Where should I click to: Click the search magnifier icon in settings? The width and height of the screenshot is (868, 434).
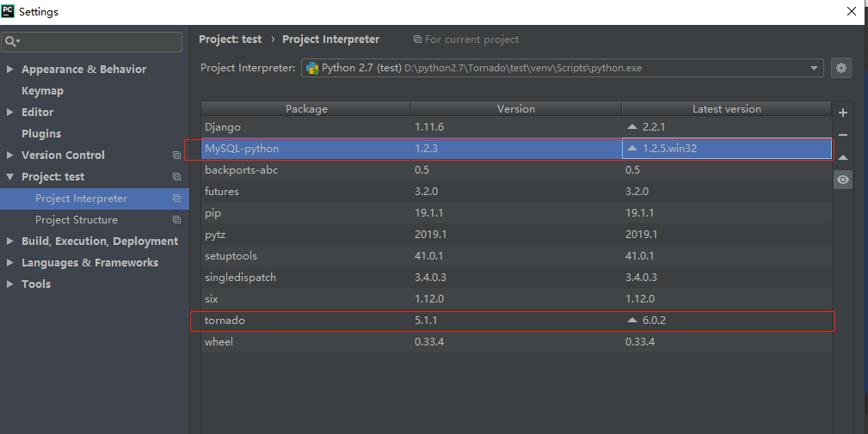(12, 42)
